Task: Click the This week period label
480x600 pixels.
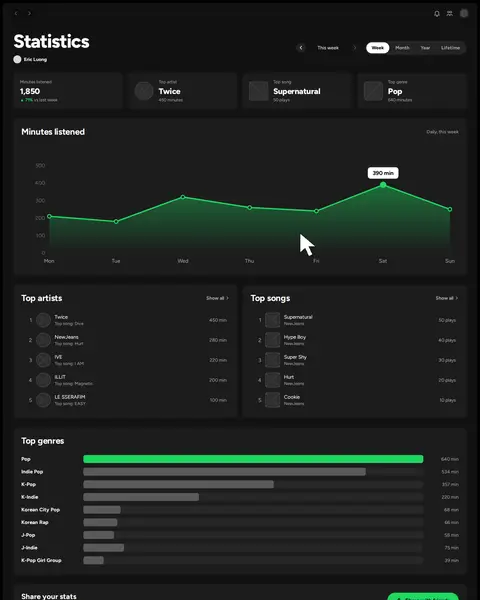Action: [328, 48]
